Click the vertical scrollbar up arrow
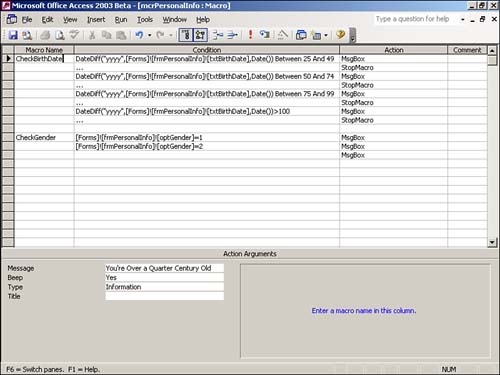This screenshot has height=375, width=500. [x=492, y=51]
